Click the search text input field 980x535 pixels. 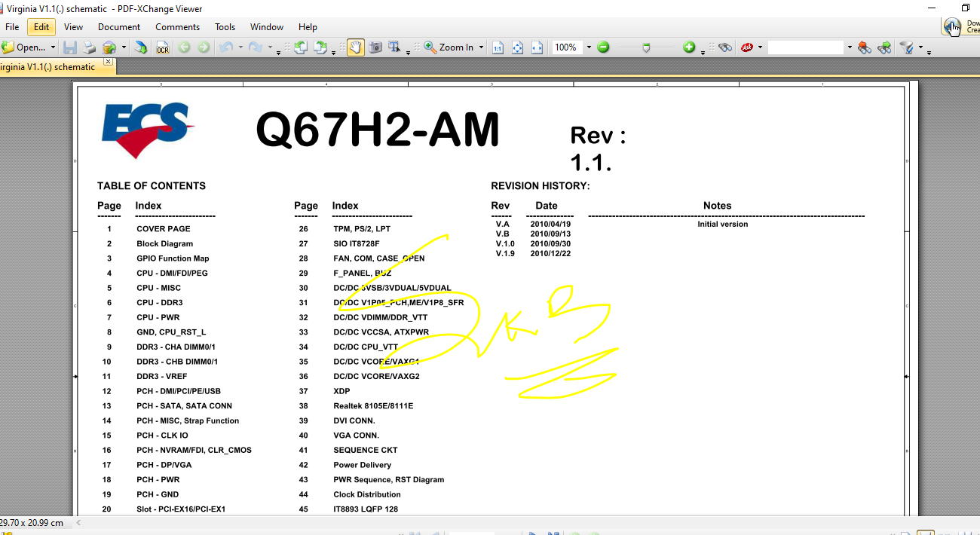coord(806,47)
